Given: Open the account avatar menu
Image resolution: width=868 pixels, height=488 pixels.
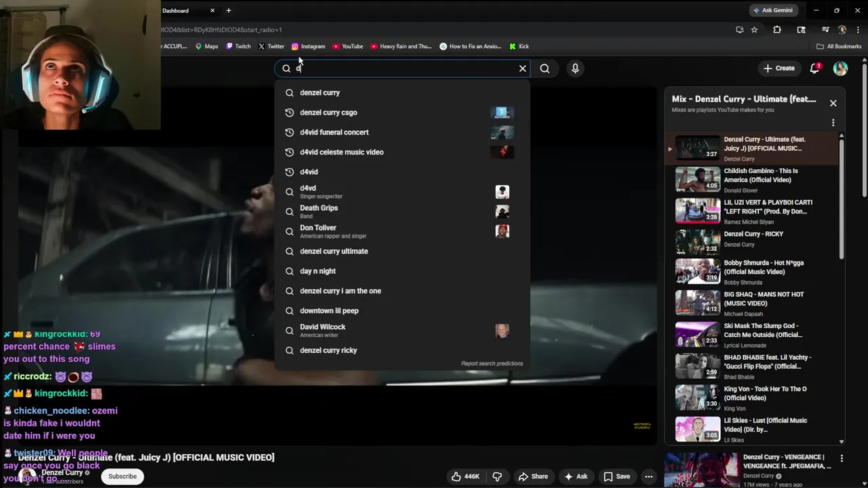Looking at the screenshot, I should tap(840, 68).
